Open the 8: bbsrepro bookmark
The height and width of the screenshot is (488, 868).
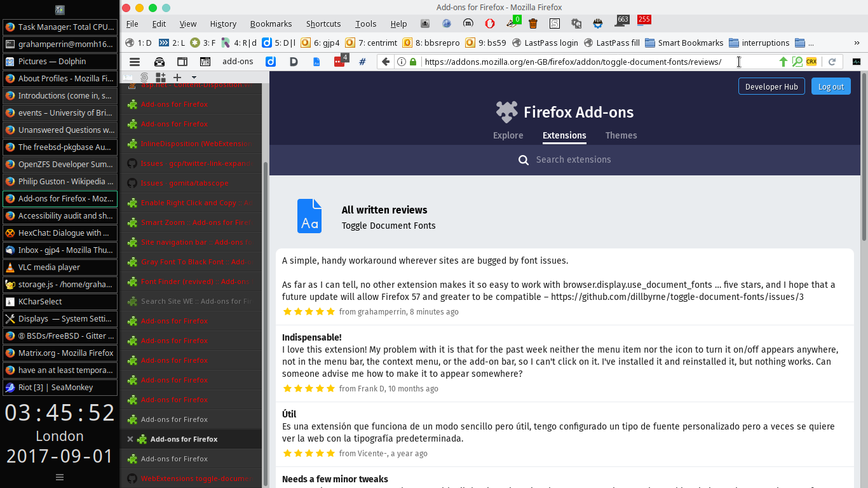click(x=431, y=43)
